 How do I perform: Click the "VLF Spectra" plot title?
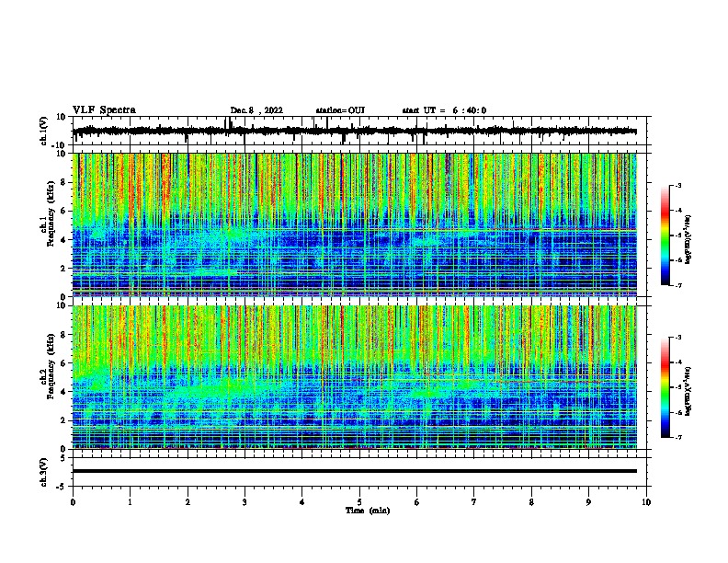(104, 110)
